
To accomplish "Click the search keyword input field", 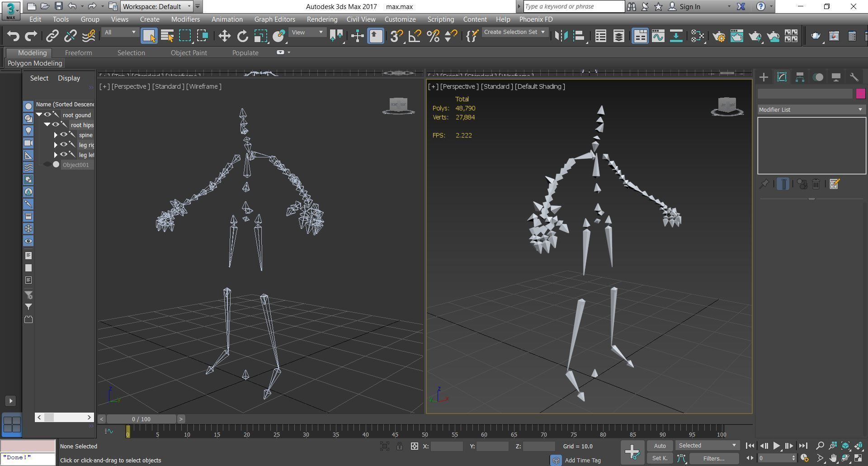I will [x=574, y=6].
